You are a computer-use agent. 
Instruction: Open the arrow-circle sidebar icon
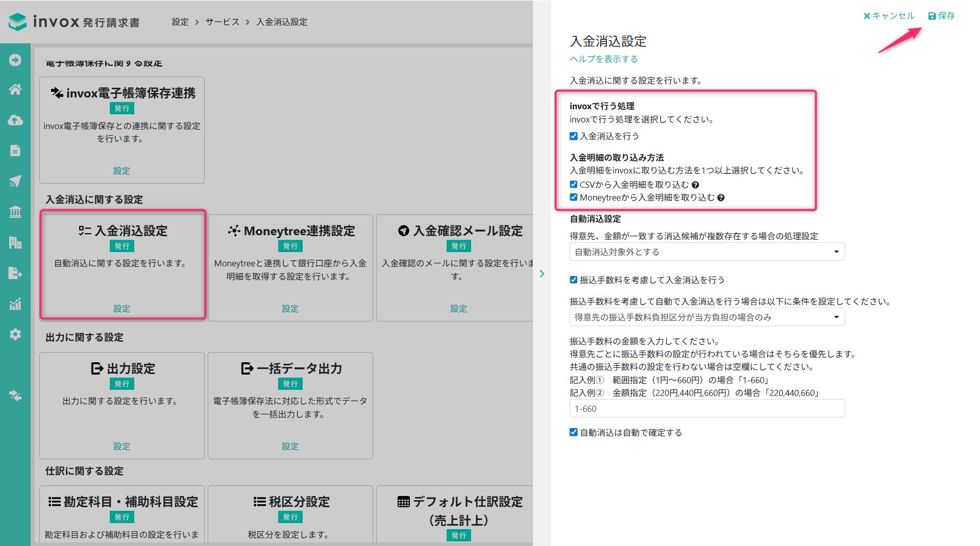(x=15, y=60)
